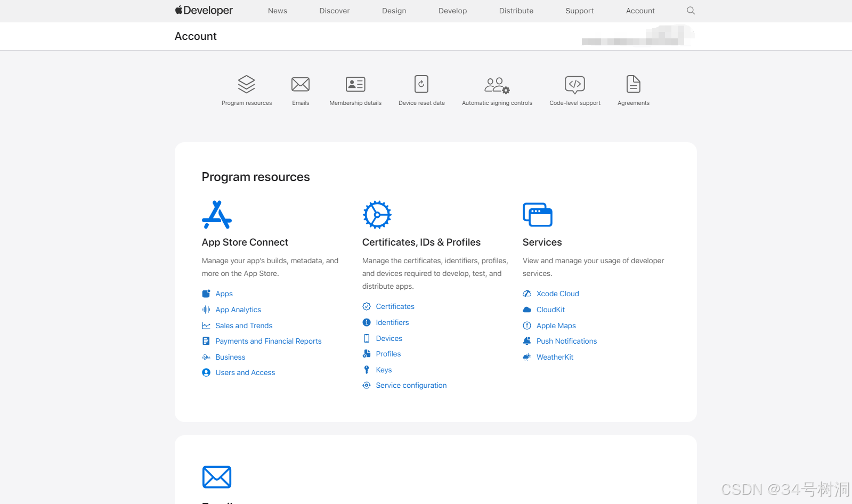Click the seal icon beside Certificates
Image resolution: width=852 pixels, height=504 pixels.
[367, 306]
